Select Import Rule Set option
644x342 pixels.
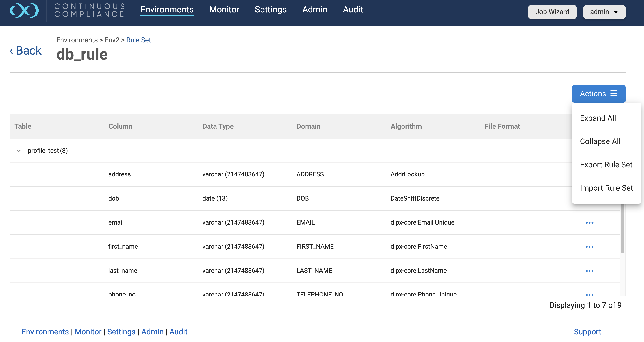(606, 188)
